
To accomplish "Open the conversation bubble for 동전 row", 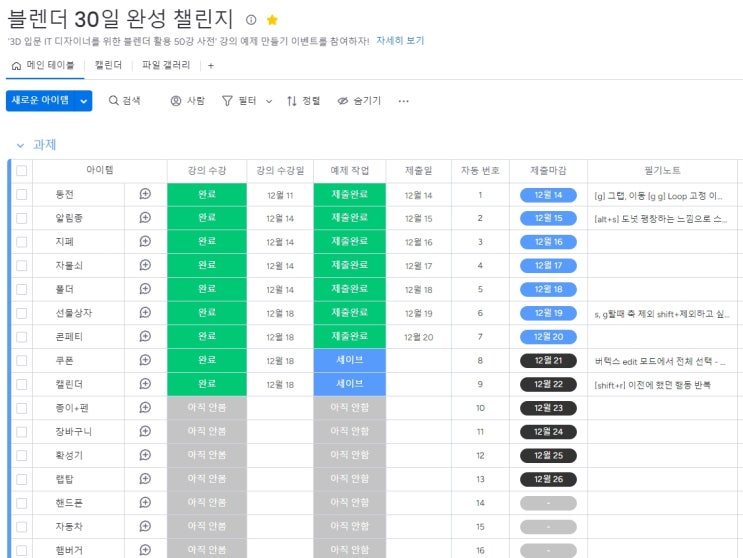I will point(145,194).
